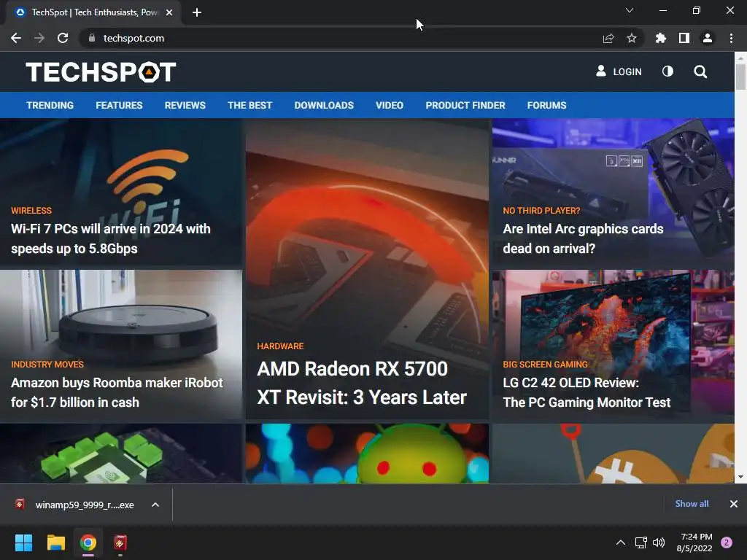Viewport: 747px width, 560px height.
Task: Open the Bitcoin coin article thumbnail
Action: click(613, 454)
